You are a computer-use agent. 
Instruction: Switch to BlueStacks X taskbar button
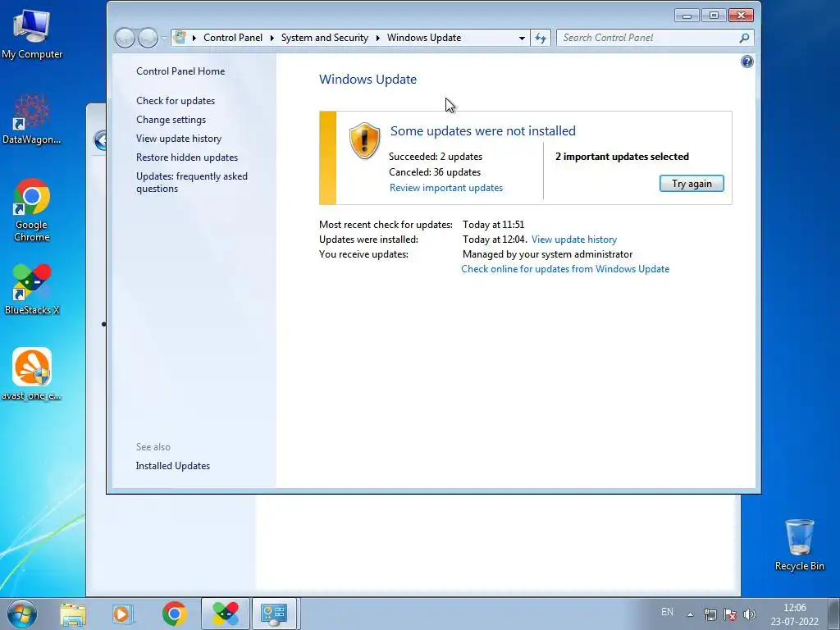[x=226, y=614]
